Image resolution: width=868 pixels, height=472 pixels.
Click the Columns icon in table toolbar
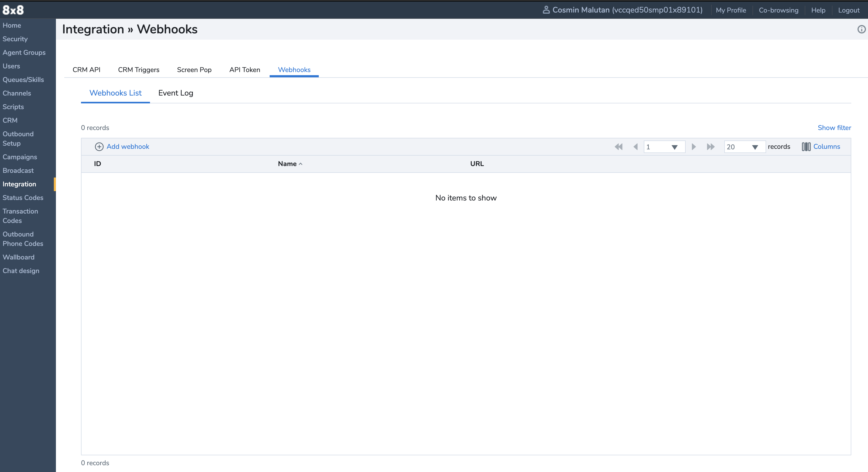pyautogui.click(x=806, y=147)
